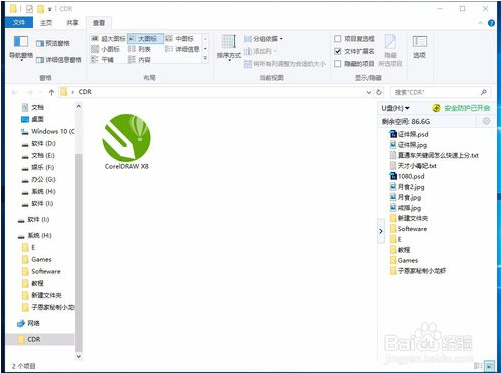Select 超大图标 extra large icons layout
Screen dimensions: 501x373
(x=108, y=39)
